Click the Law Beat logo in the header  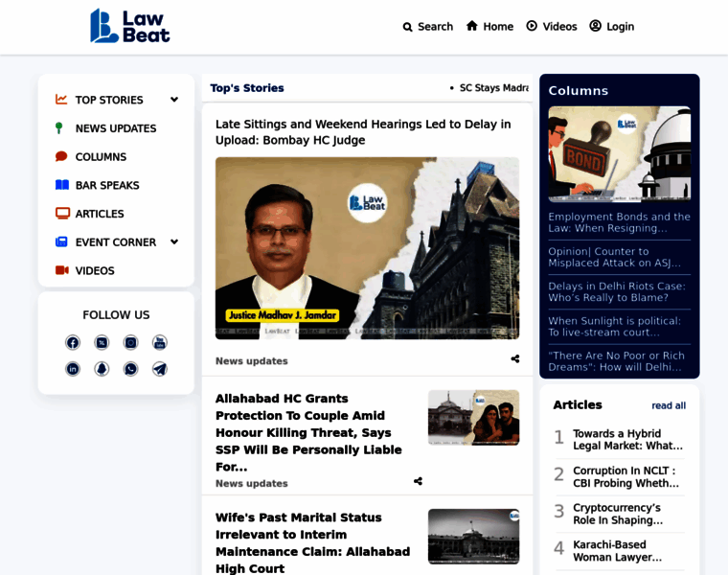coord(130,26)
